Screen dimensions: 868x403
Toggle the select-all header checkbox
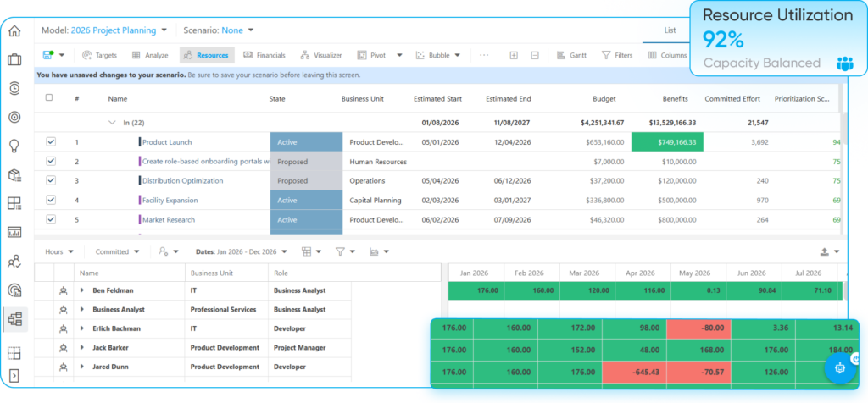[x=48, y=97]
